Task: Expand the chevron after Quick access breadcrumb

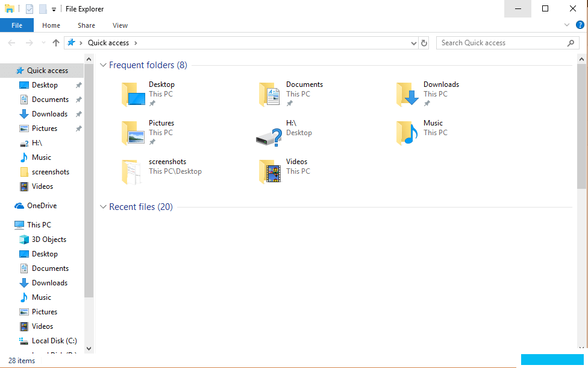Action: pyautogui.click(x=136, y=43)
